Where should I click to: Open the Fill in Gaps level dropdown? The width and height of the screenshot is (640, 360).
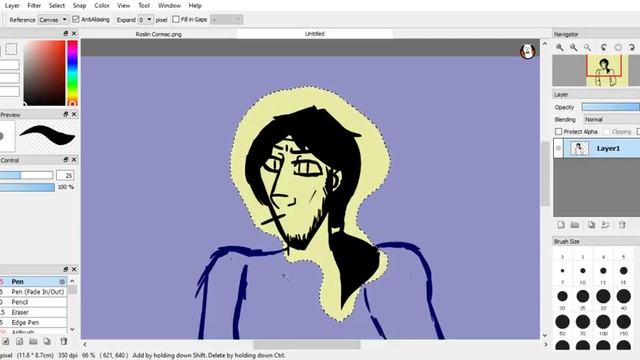(227, 20)
